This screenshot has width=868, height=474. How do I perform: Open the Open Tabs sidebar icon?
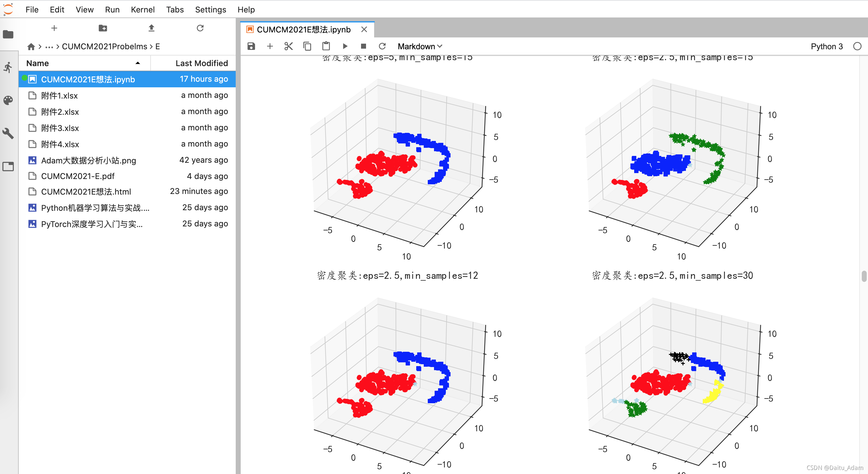(8, 166)
